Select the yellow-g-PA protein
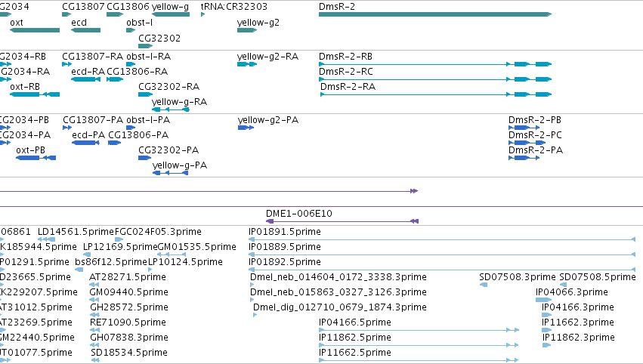Viewport: 643px width, 364px height. [170, 173]
